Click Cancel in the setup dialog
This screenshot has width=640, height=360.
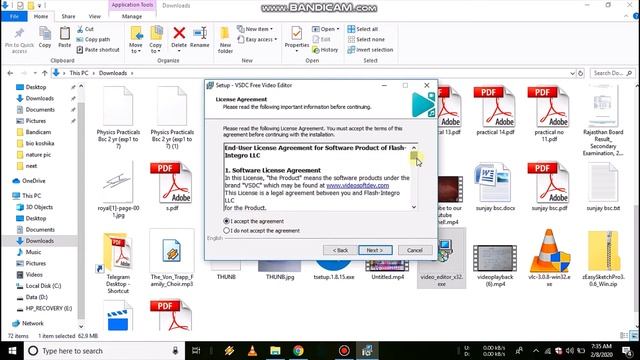(414, 250)
